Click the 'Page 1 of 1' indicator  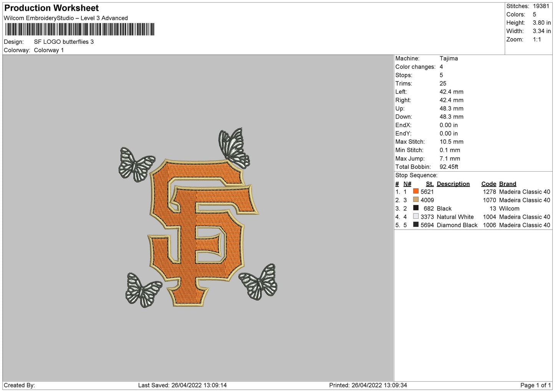[536, 385]
